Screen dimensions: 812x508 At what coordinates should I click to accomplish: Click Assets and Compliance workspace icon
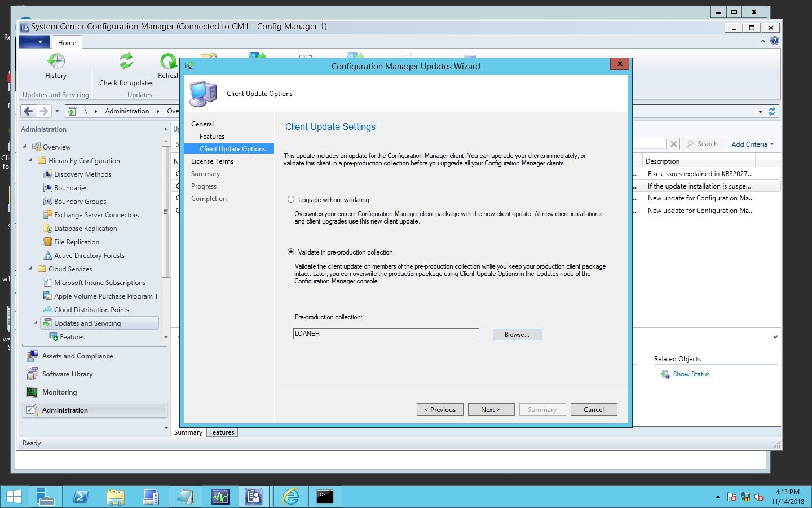[32, 356]
